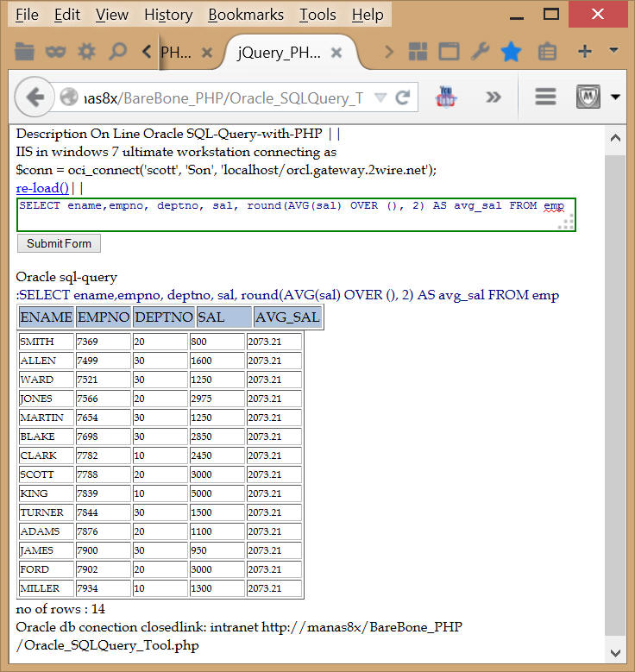Close the jQuery_PH... tab
Screen dimensions: 635x672
(x=336, y=53)
